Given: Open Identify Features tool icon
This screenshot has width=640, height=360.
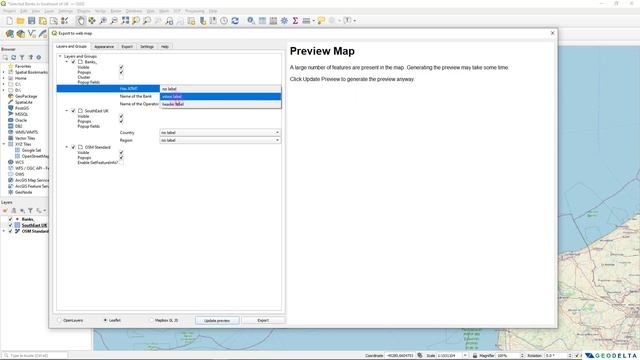Looking at the screenshot, I should (251, 21).
